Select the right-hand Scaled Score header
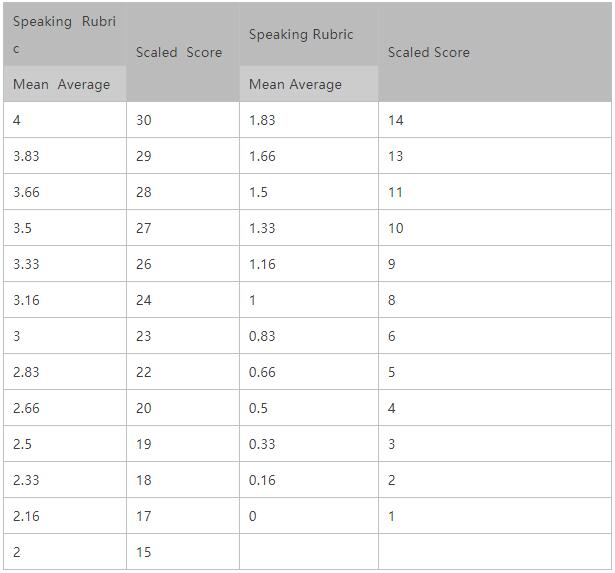This screenshot has width=615, height=573. (x=495, y=53)
